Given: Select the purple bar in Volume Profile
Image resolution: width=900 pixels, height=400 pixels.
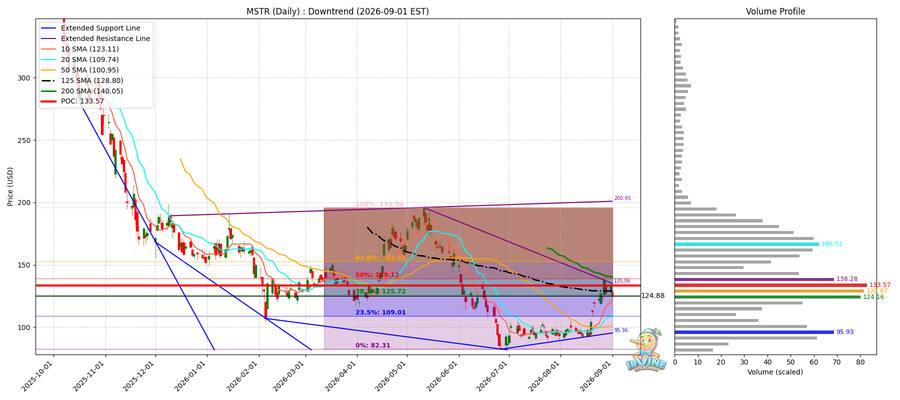Looking at the screenshot, I should tap(754, 279).
